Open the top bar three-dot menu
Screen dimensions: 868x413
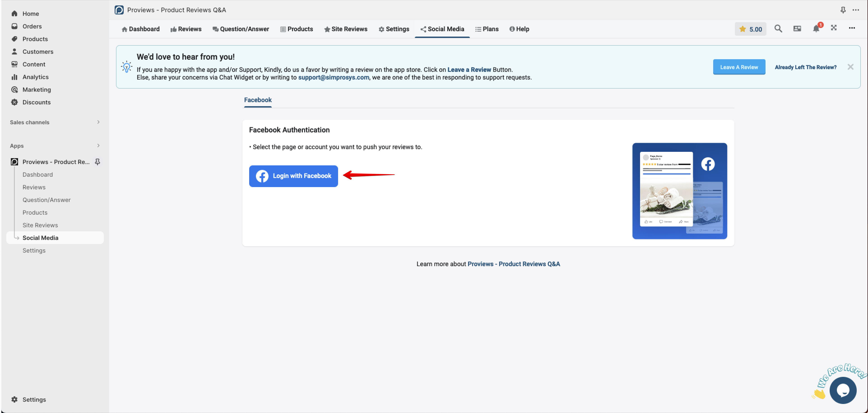pyautogui.click(x=856, y=10)
